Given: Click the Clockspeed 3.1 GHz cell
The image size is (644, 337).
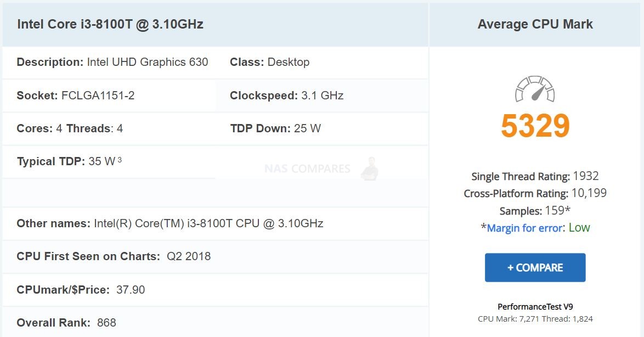Looking at the screenshot, I should point(322,96).
